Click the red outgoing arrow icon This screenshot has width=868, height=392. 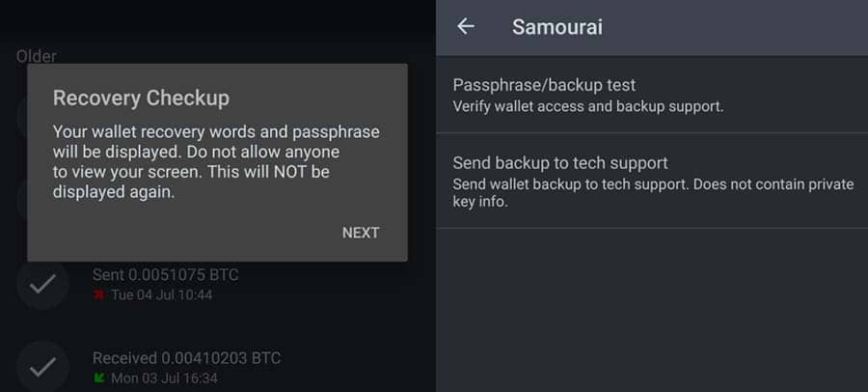pyautogui.click(x=98, y=294)
